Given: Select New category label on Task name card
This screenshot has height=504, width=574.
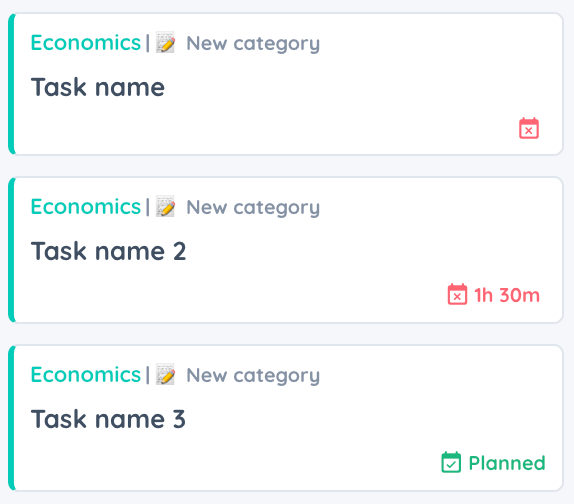Looking at the screenshot, I should click(253, 44).
